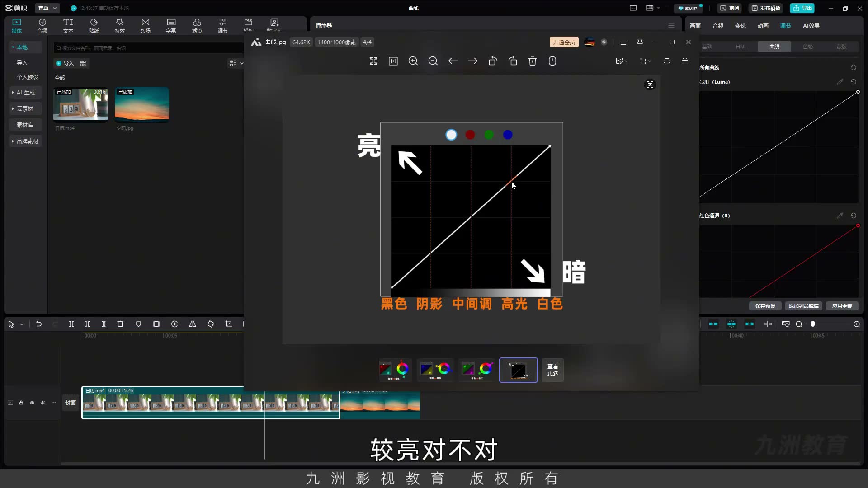Image resolution: width=868 pixels, height=488 pixels.
Task: Open the 贴纸 stickers tab
Action: point(94,26)
